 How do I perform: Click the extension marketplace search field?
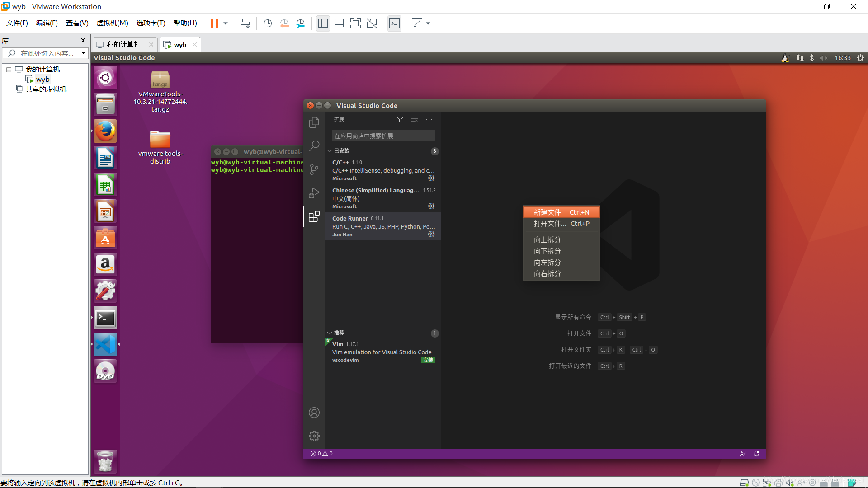pos(383,136)
